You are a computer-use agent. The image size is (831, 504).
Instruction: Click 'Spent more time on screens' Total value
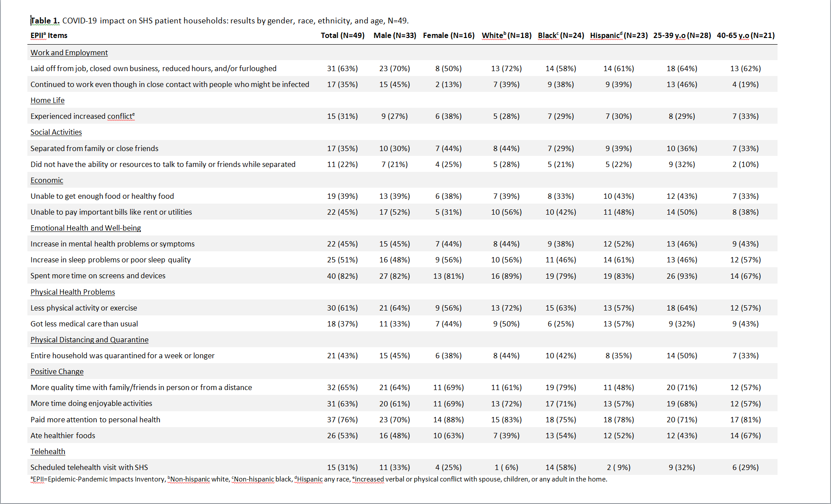click(342, 276)
